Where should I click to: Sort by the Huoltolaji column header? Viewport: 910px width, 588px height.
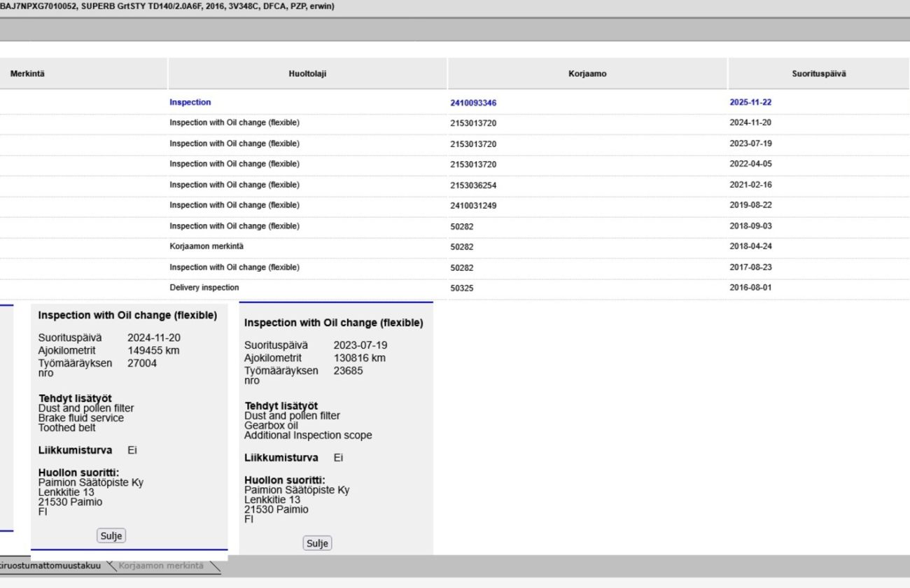(307, 73)
